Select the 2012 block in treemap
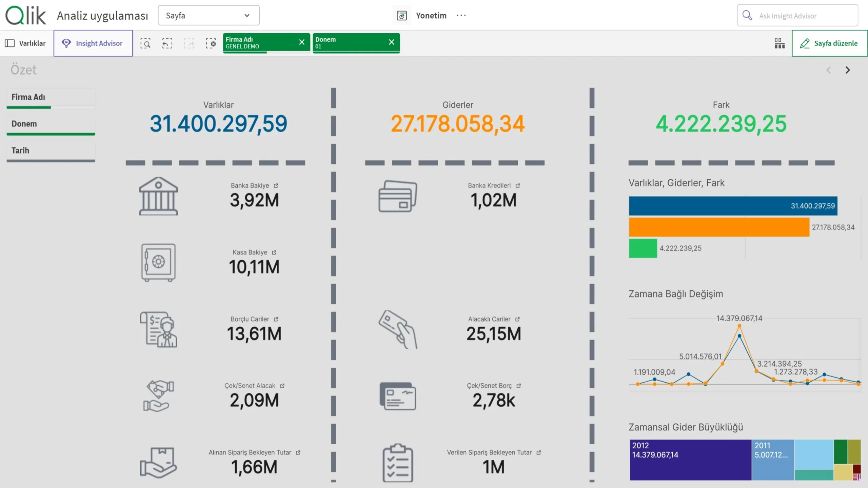 (x=690, y=460)
